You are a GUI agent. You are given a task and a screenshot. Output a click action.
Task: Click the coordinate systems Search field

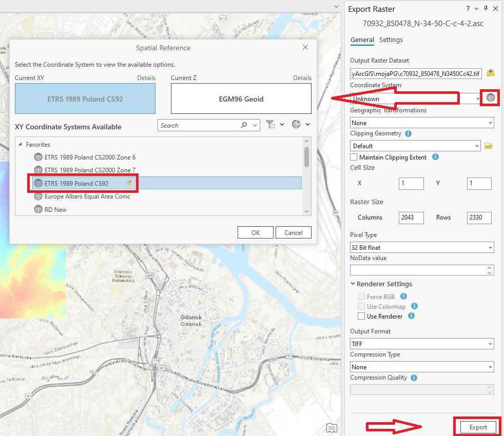[199, 125]
